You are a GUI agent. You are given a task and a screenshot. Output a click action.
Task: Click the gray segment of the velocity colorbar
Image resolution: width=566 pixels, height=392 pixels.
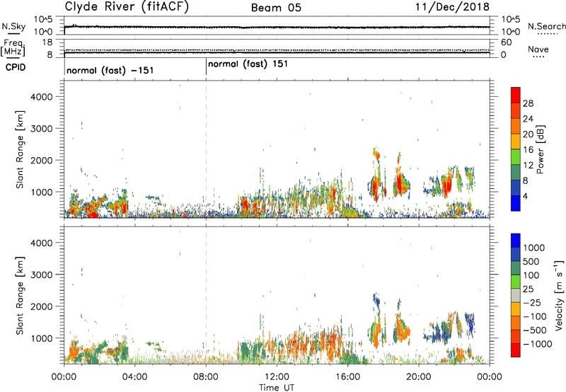[516, 295]
